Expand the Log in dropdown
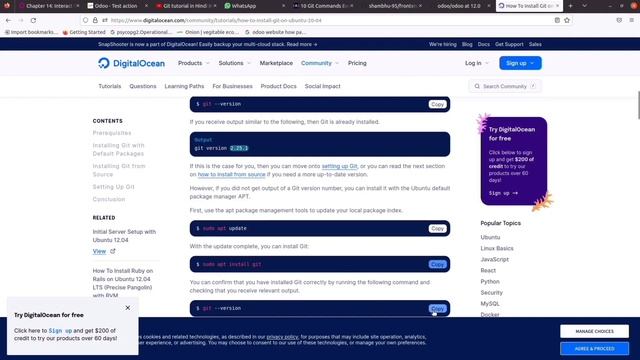 [476, 63]
